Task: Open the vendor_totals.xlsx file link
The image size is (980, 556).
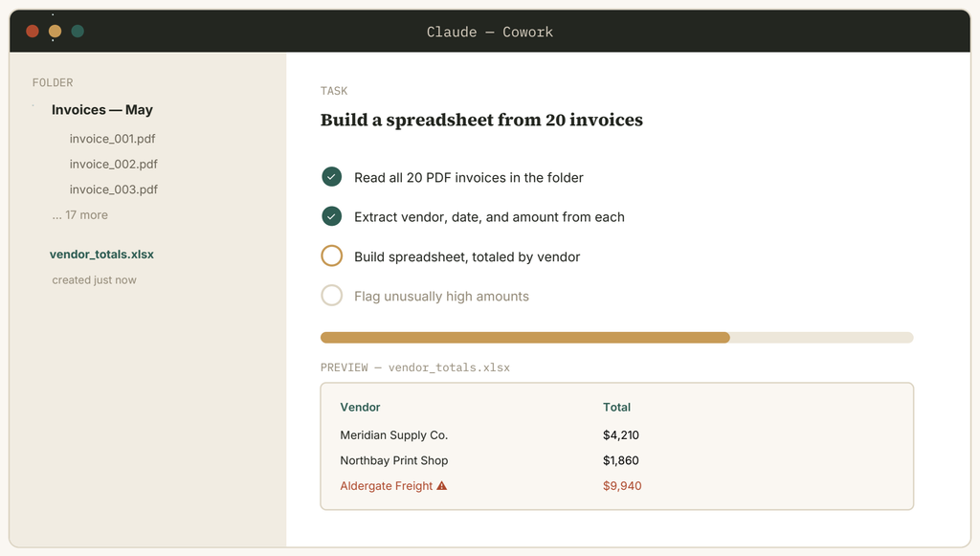Action: click(x=101, y=255)
